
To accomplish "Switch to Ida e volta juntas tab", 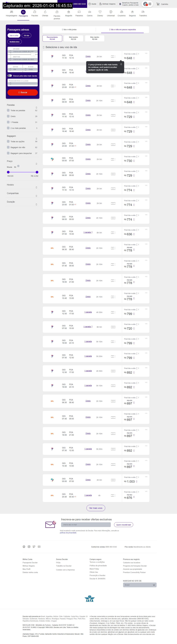I will [x=69, y=29].
